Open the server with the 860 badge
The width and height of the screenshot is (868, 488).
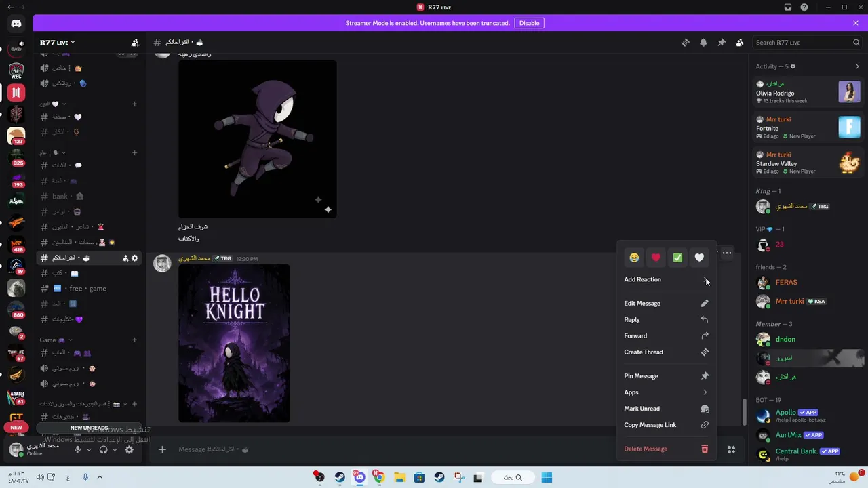click(x=16, y=309)
